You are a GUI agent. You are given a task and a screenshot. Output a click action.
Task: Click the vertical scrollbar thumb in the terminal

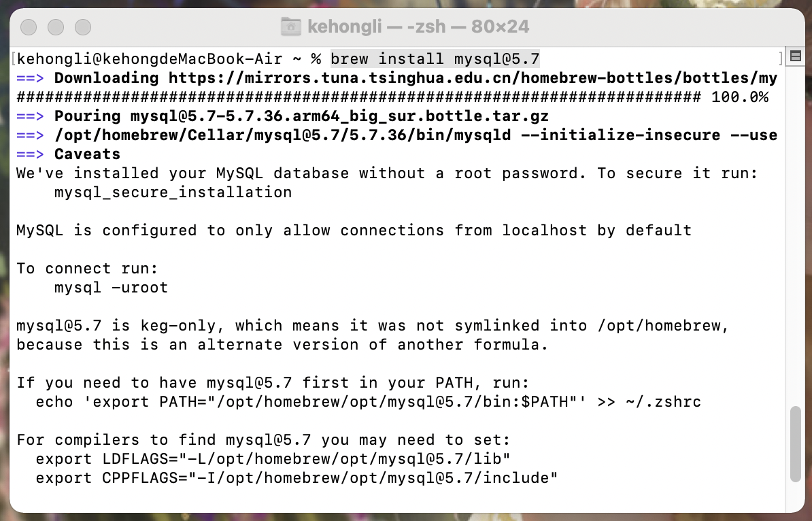796,444
